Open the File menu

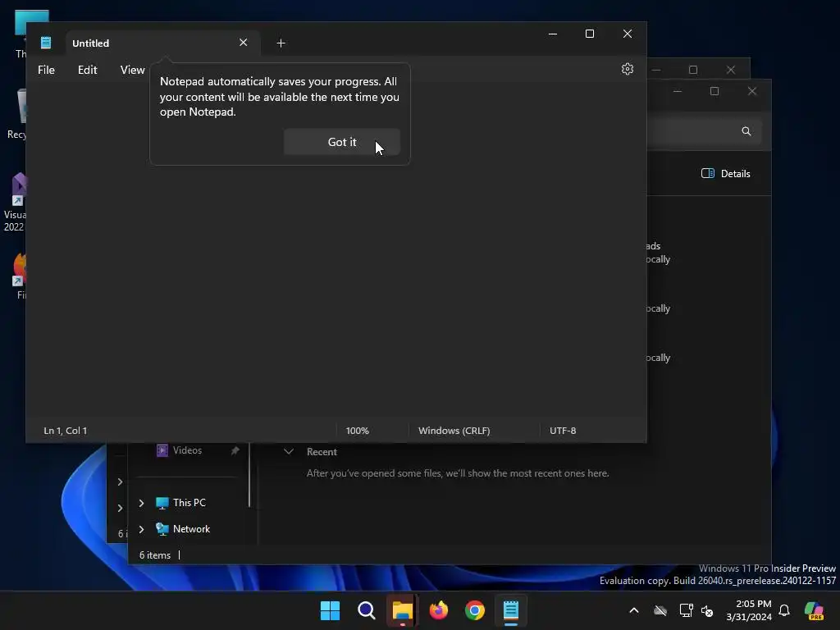(46, 70)
